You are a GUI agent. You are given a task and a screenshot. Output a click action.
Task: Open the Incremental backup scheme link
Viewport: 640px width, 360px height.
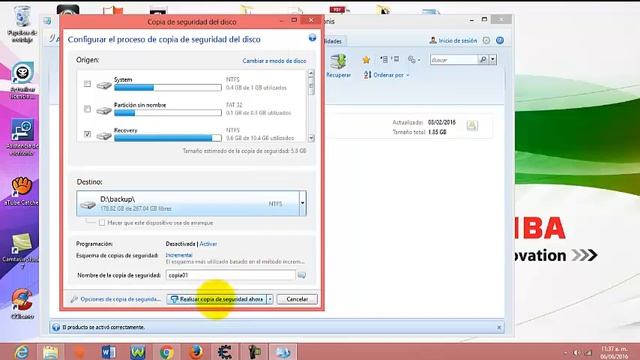[179, 255]
